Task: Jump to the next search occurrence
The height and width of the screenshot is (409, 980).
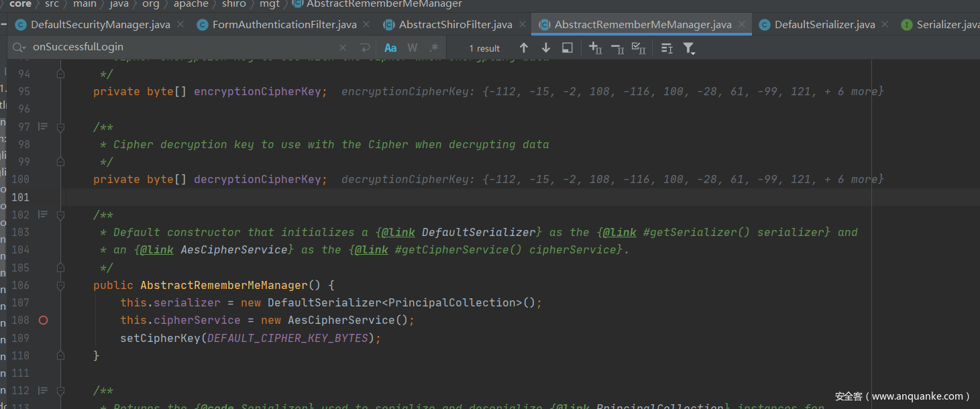Action: pos(546,48)
